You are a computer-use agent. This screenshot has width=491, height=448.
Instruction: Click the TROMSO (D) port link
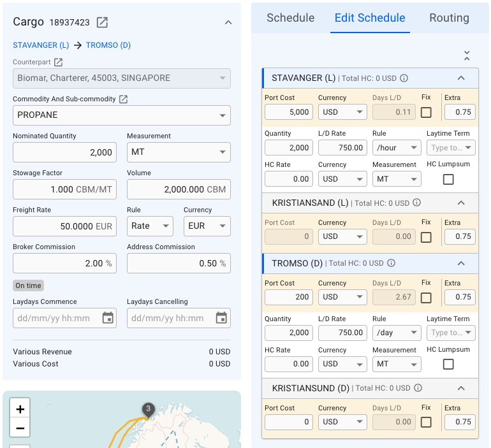click(x=108, y=45)
